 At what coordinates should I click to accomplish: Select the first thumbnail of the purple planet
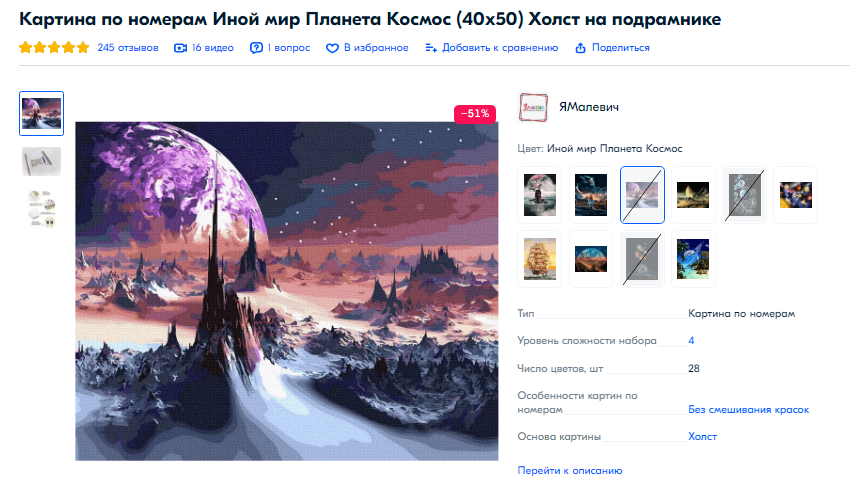tap(42, 113)
